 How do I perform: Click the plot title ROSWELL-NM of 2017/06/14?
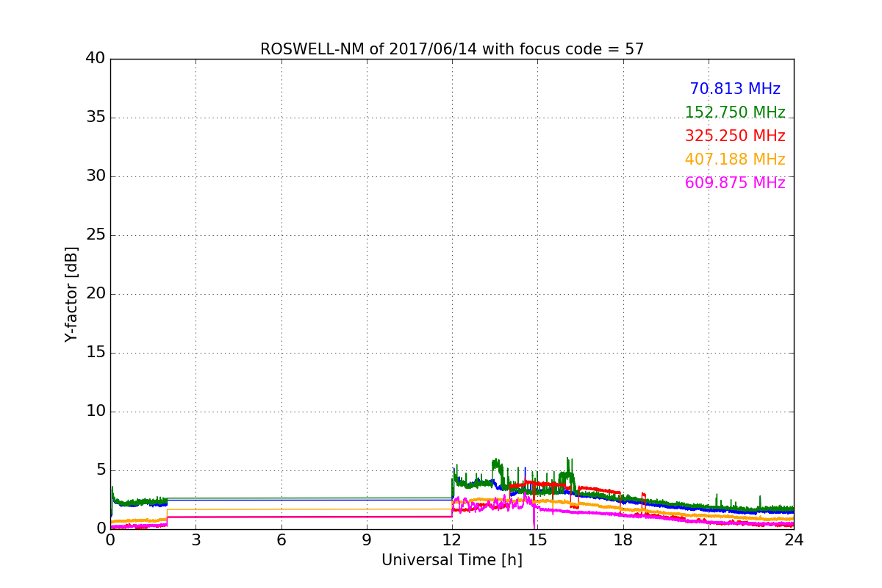[451, 49]
